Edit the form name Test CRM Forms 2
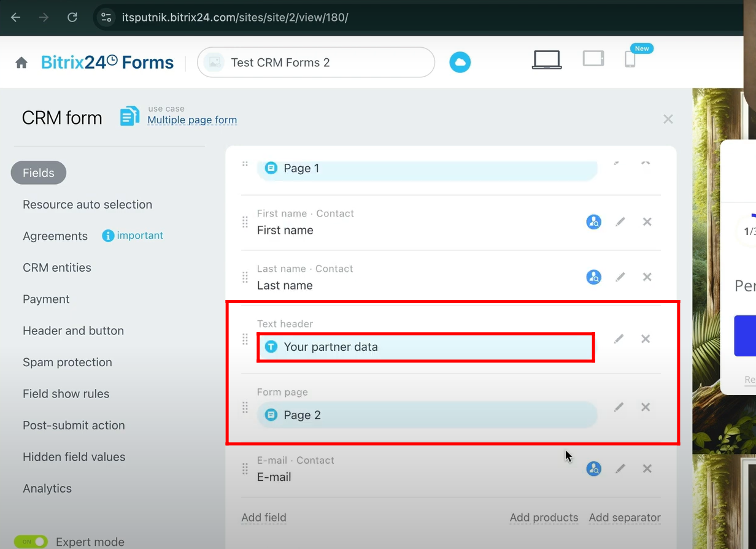The height and width of the screenshot is (549, 756). [x=316, y=63]
